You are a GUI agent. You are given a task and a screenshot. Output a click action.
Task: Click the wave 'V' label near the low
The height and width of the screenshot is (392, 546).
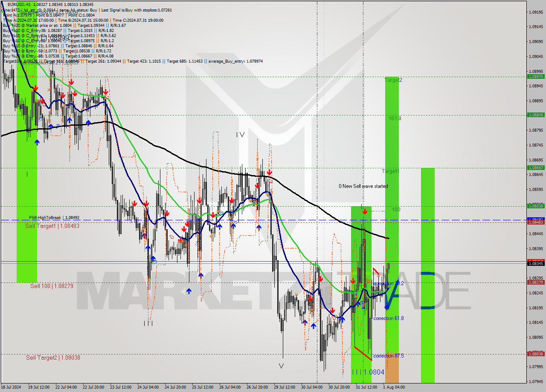click(281, 366)
